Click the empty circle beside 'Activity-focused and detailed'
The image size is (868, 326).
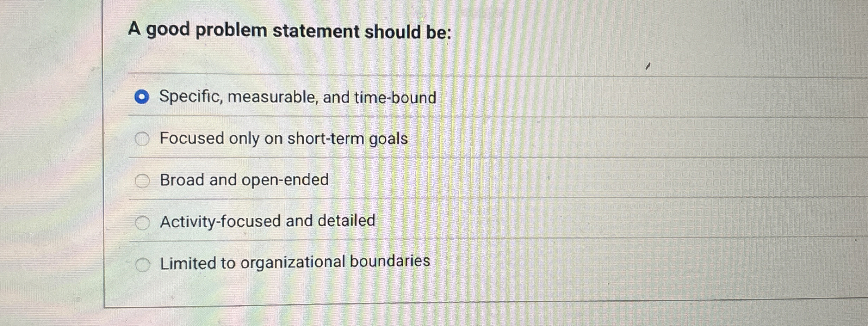coord(143,222)
